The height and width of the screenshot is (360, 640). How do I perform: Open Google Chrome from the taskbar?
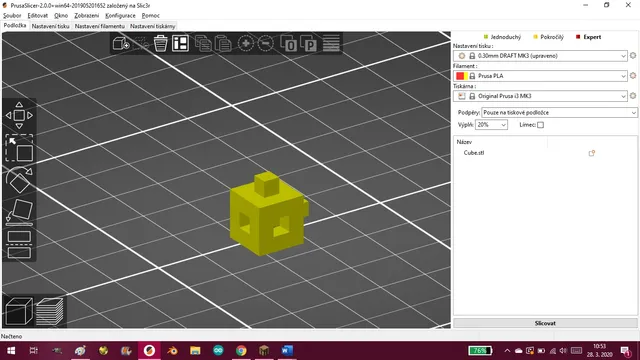click(241, 351)
